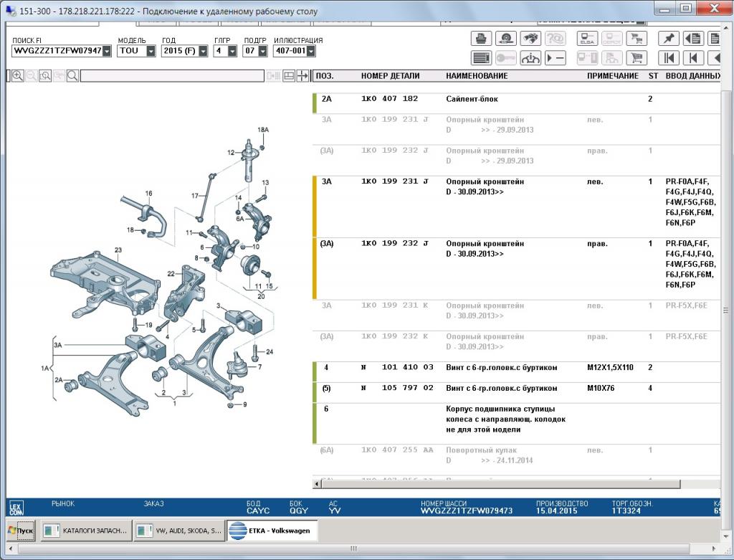The width and height of the screenshot is (734, 560).
Task: Click callout 16 on the stabilizer bar
Action: (149, 194)
